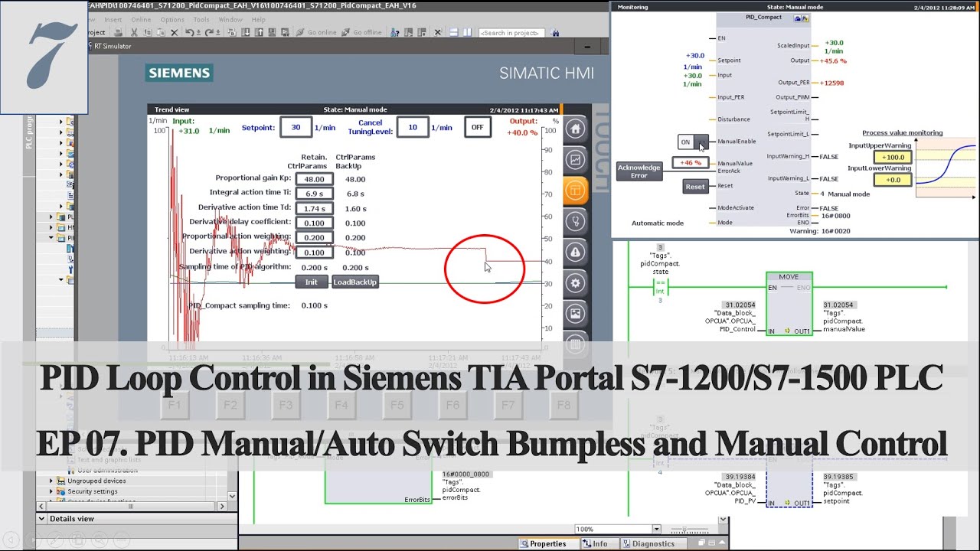Screen dimensions: 980x551
Task: Click the Compile icon in toolbar
Action: tap(231, 32)
